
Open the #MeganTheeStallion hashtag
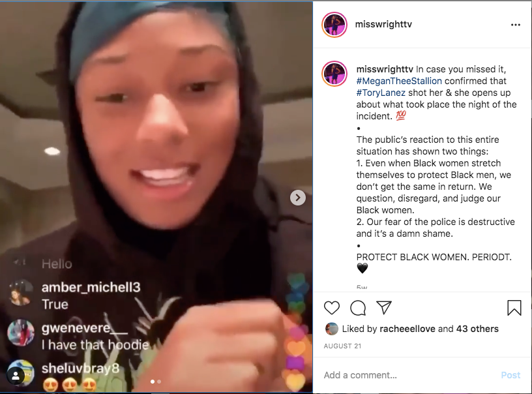(x=399, y=81)
